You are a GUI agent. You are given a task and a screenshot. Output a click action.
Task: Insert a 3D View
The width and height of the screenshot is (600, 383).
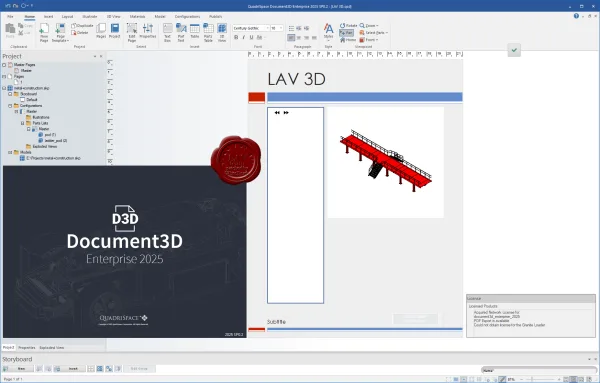(x=222, y=32)
